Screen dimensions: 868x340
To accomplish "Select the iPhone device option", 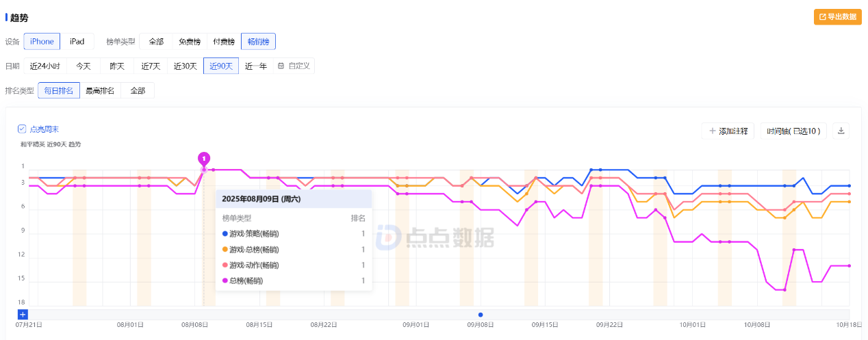I will 42,42.
